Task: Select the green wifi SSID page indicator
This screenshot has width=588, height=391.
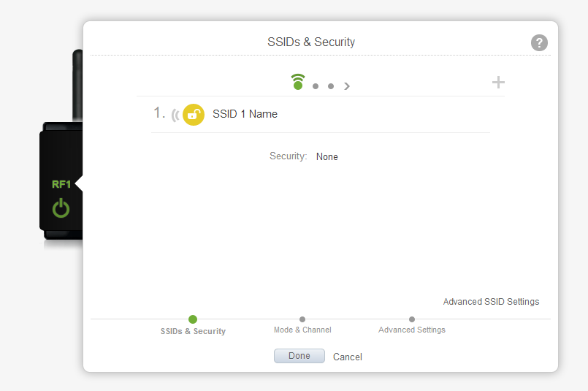Action: click(x=298, y=82)
